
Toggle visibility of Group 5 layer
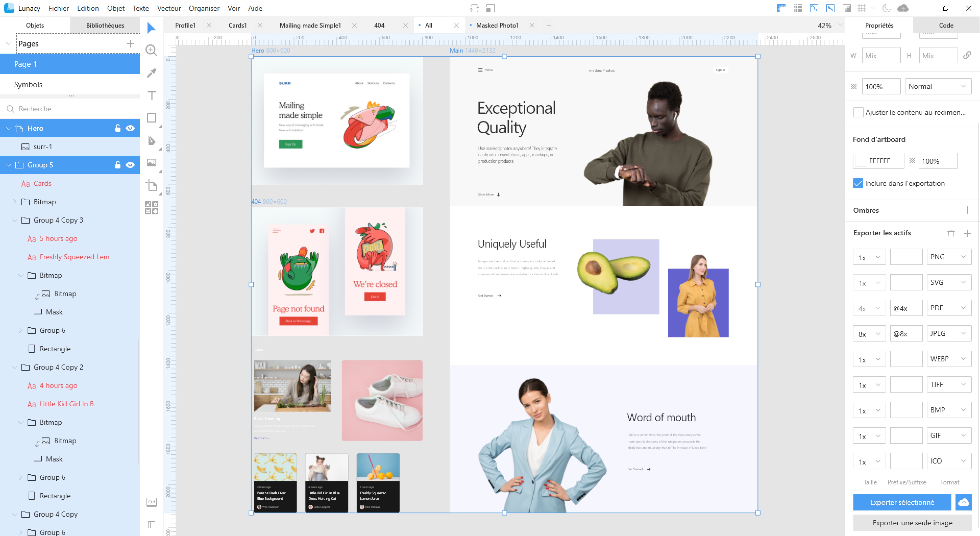pyautogui.click(x=130, y=165)
